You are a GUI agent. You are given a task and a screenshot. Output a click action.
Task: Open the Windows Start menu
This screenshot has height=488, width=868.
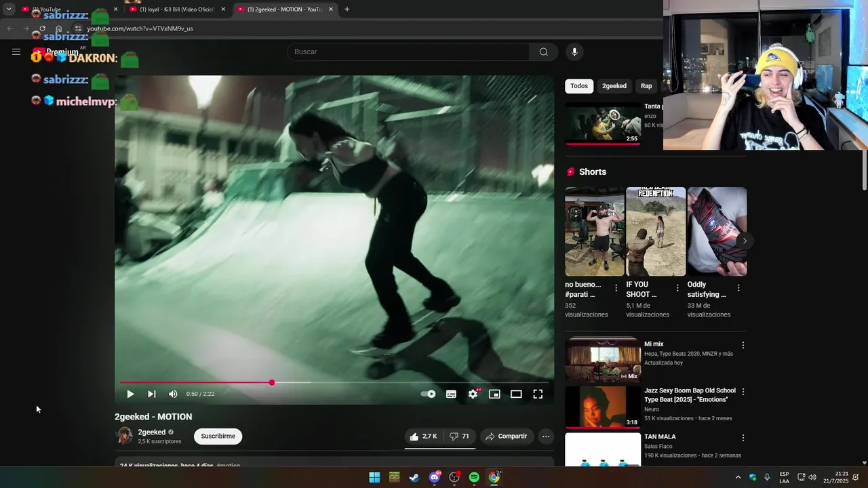[374, 477]
